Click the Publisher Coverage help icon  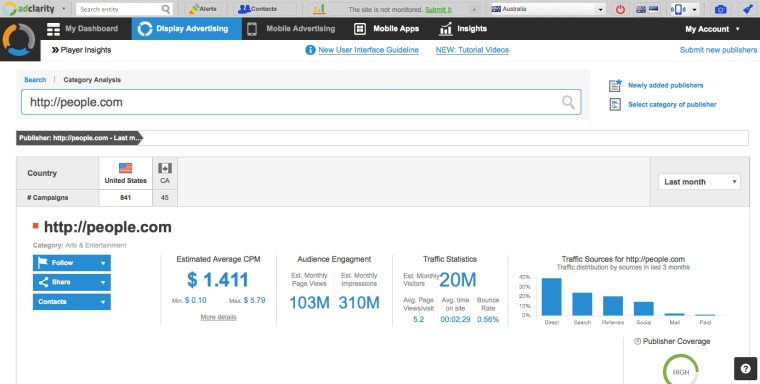637,341
